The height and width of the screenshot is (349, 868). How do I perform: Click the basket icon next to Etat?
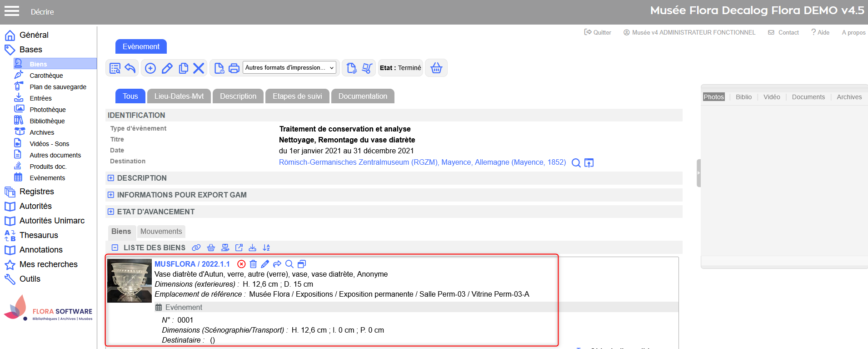click(x=436, y=68)
